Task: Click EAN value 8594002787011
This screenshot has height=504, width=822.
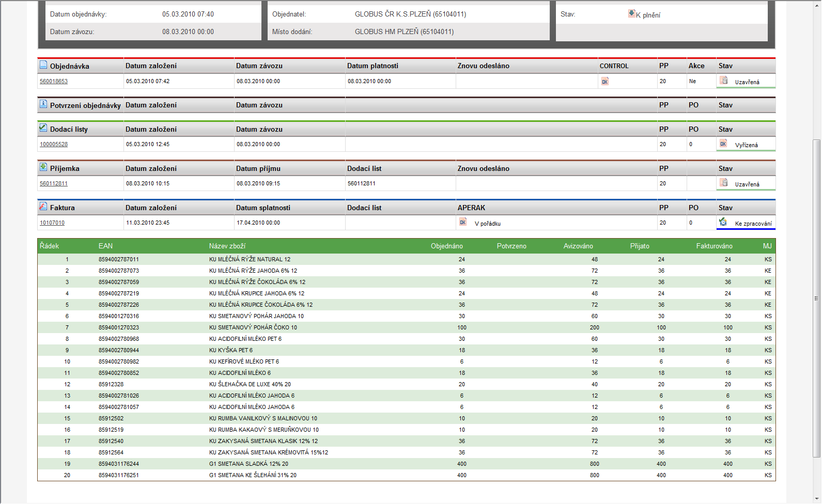Action: click(119, 259)
